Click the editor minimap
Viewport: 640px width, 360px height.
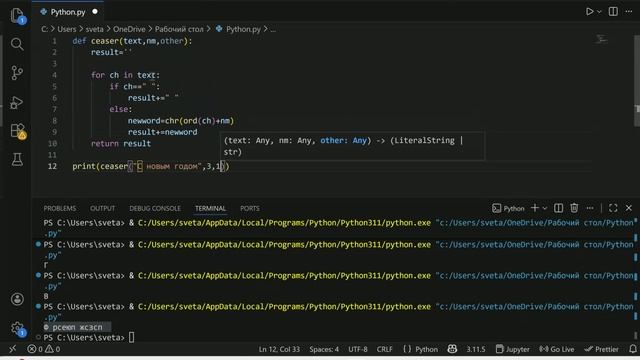(601, 39)
